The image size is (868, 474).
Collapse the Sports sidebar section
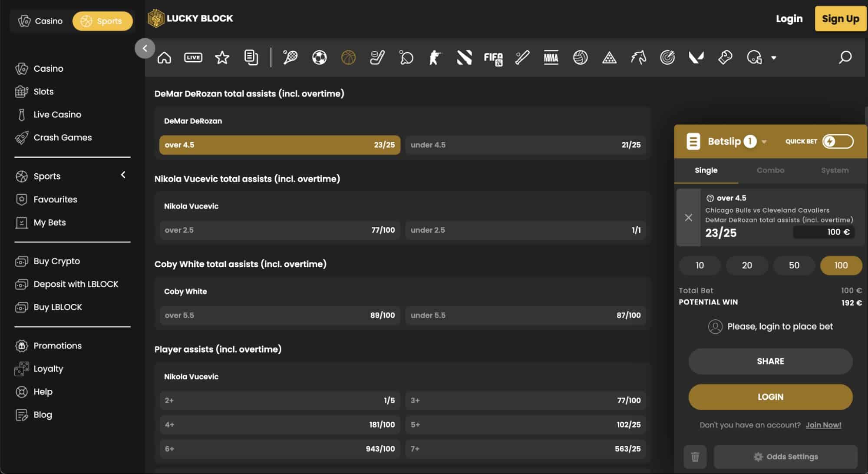pyautogui.click(x=123, y=175)
